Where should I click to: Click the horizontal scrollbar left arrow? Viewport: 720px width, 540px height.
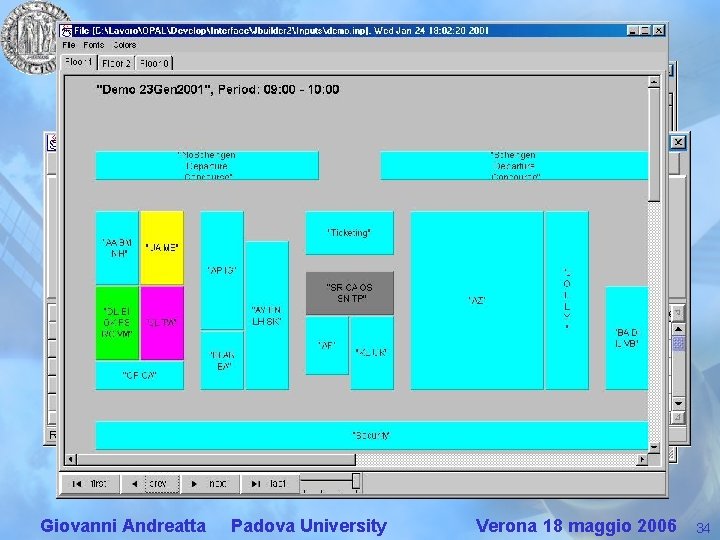click(71, 459)
